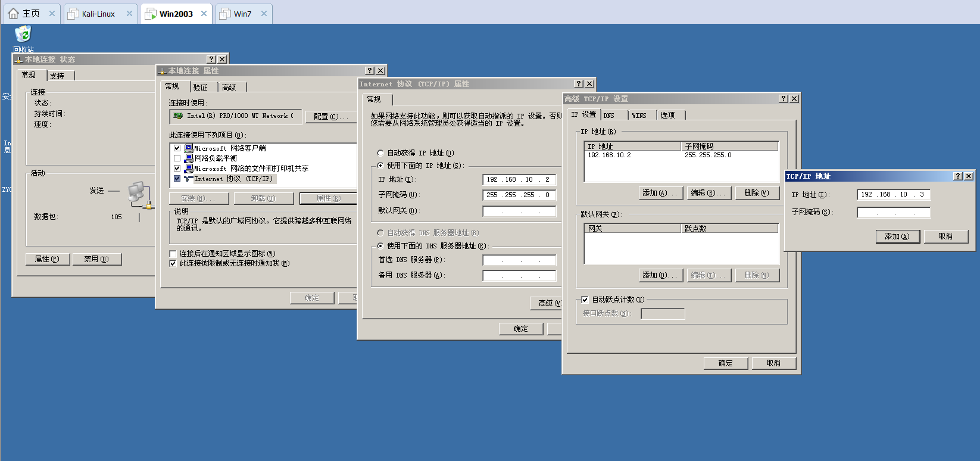Enable the 网络负载平衡 checkbox
Image resolution: width=980 pixels, height=461 pixels.
[x=177, y=158]
